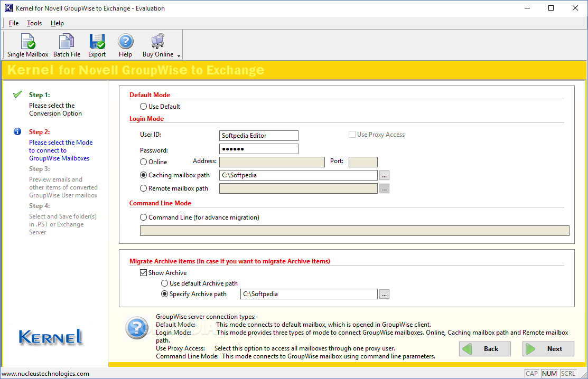Viewport: 588px width, 379px height.
Task: Expand the Buy Online dropdown arrow
Action: coord(179,56)
